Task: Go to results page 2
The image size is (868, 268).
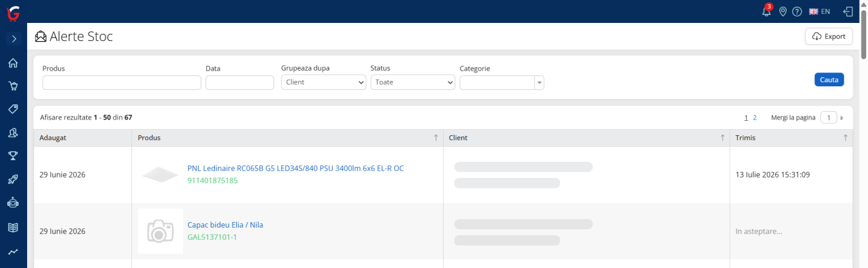Action: pyautogui.click(x=755, y=118)
